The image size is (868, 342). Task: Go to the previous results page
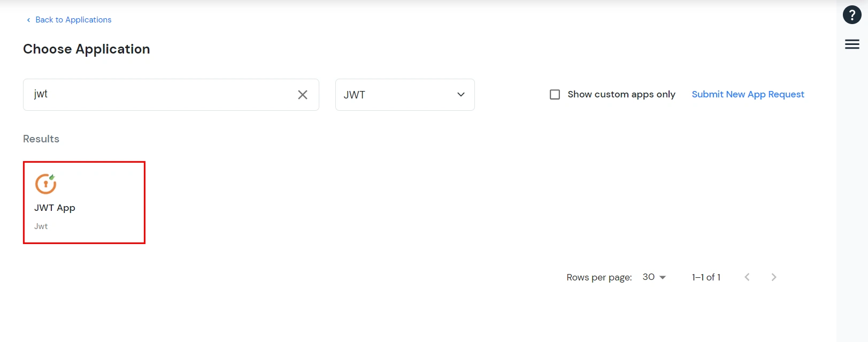pos(747,277)
